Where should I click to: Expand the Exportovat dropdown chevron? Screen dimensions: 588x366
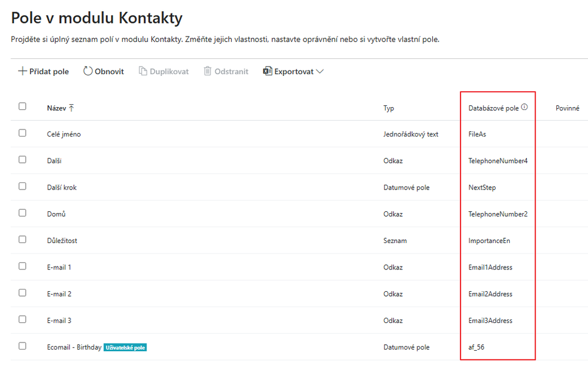(x=320, y=71)
